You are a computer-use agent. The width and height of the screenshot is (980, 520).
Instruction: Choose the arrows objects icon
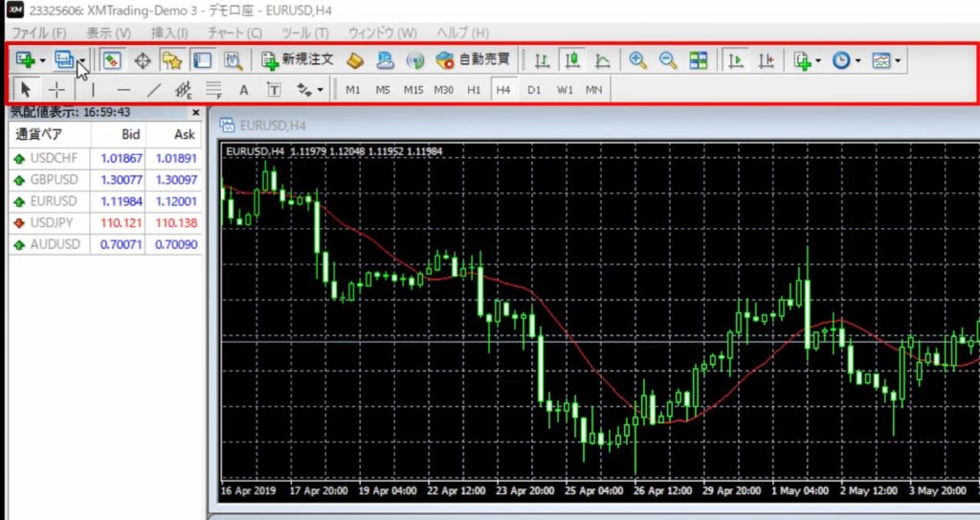click(304, 90)
